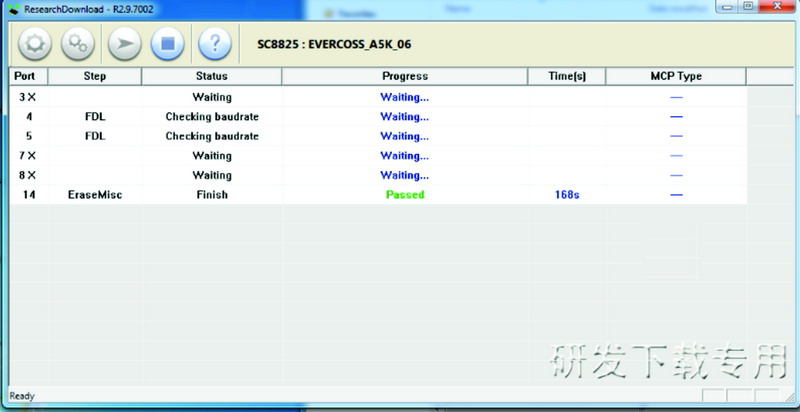Click the Port 7 Waiting row

[211, 156]
